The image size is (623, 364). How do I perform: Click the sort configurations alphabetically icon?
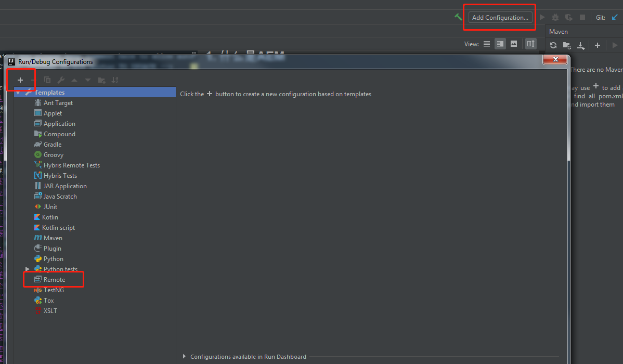click(115, 80)
